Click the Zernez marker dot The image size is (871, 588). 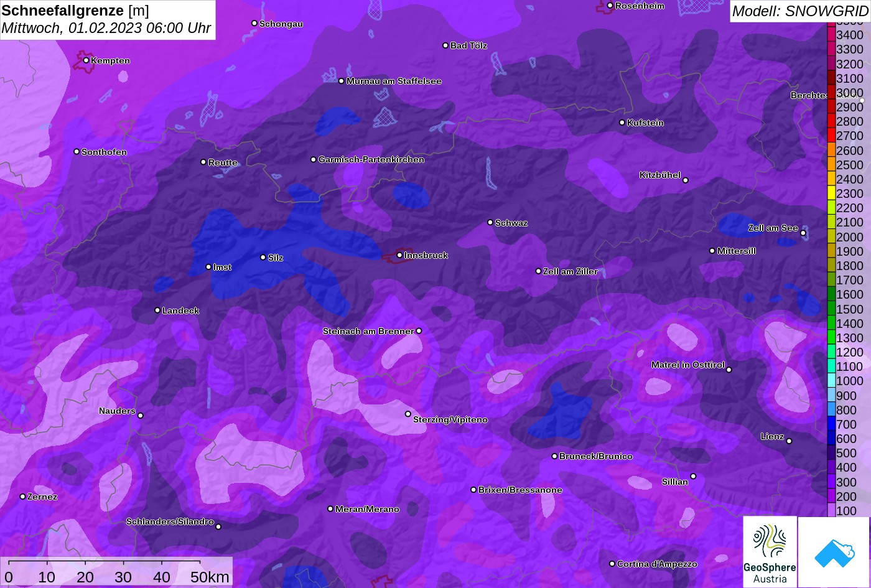22,497
